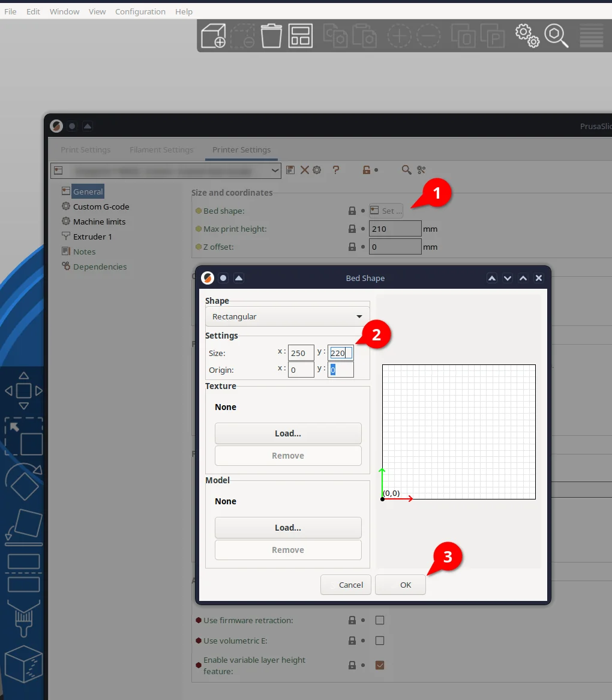612x700 pixels.
Task: Open the printer preset dropdown
Action: (x=166, y=171)
